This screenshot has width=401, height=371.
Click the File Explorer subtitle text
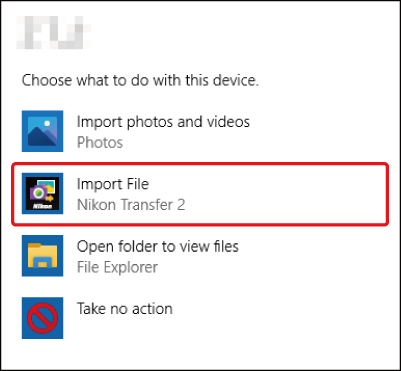pyautogui.click(x=117, y=267)
